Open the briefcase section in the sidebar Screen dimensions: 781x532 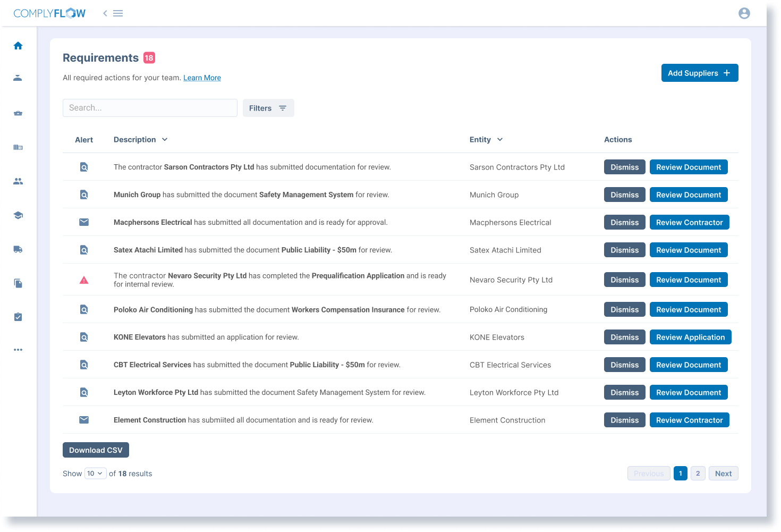point(18,113)
